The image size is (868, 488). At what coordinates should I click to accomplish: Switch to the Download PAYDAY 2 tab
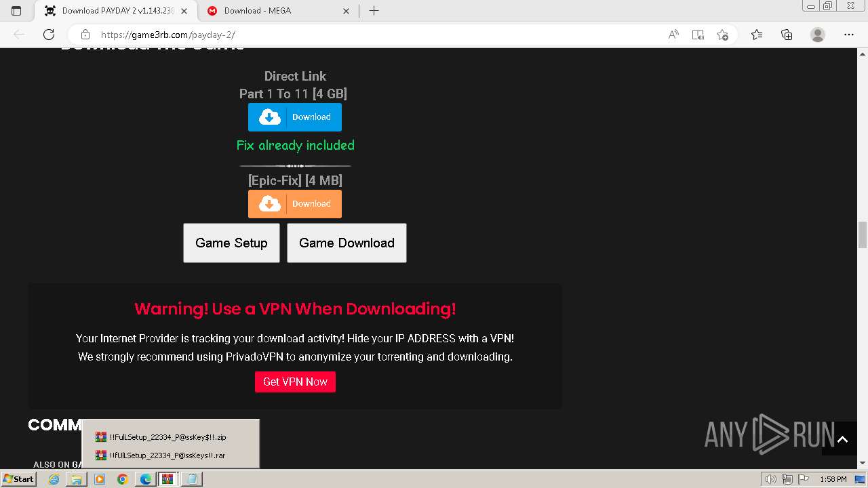pos(115,11)
